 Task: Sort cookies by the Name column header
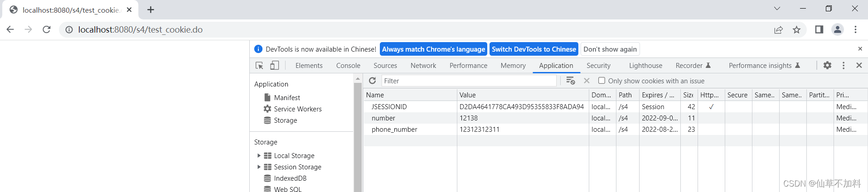(410, 95)
